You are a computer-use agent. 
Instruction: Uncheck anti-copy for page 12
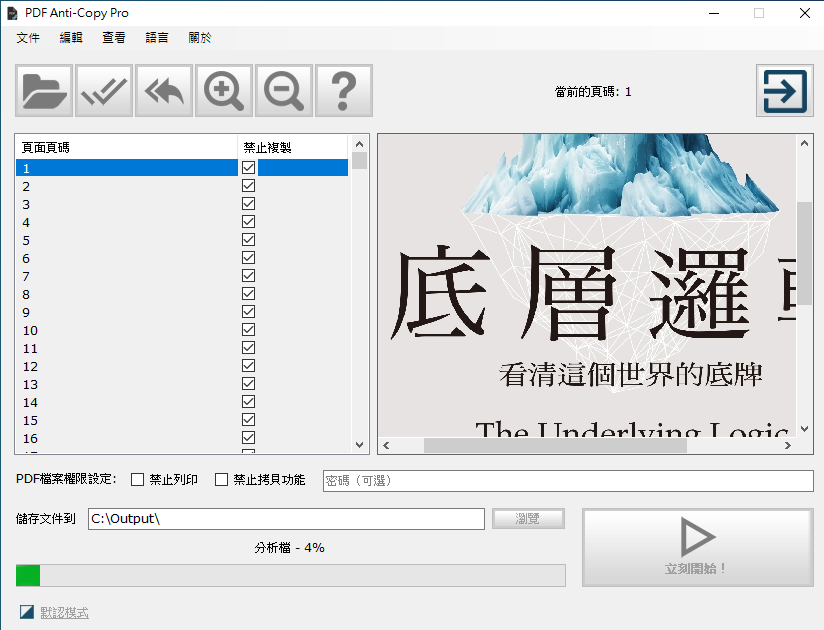(x=249, y=366)
